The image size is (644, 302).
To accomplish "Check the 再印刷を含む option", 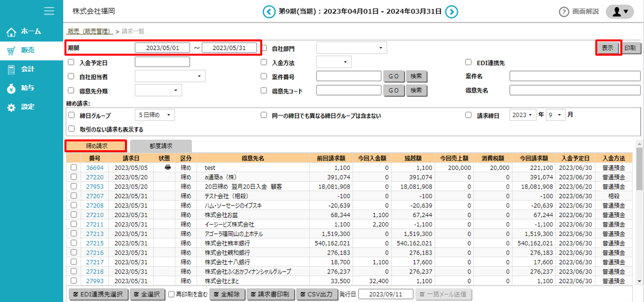I will point(172,295).
